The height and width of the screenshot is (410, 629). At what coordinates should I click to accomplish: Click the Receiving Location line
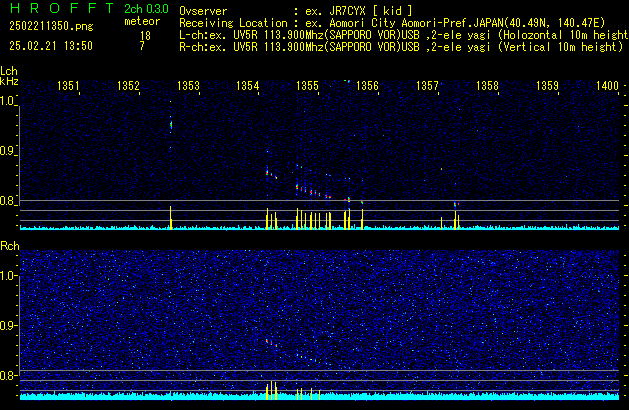pos(392,23)
